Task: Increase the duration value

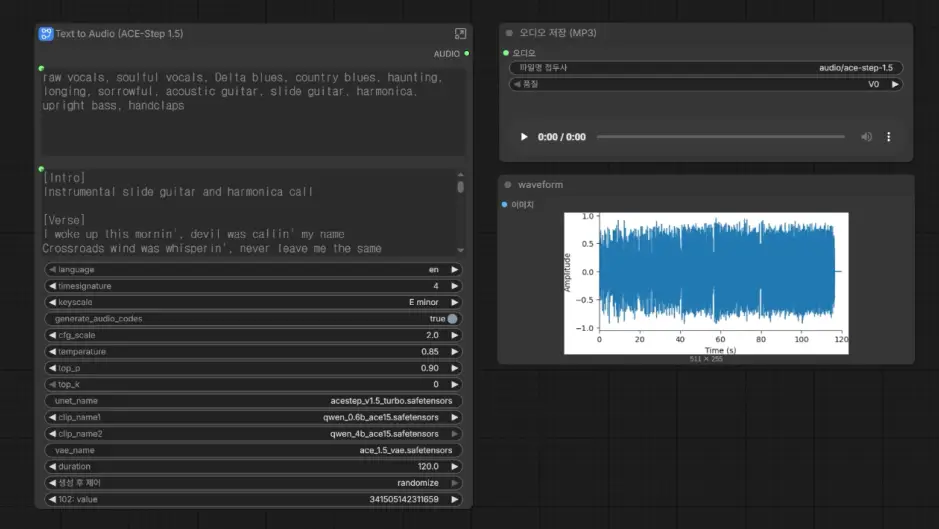Action: pyautogui.click(x=455, y=466)
